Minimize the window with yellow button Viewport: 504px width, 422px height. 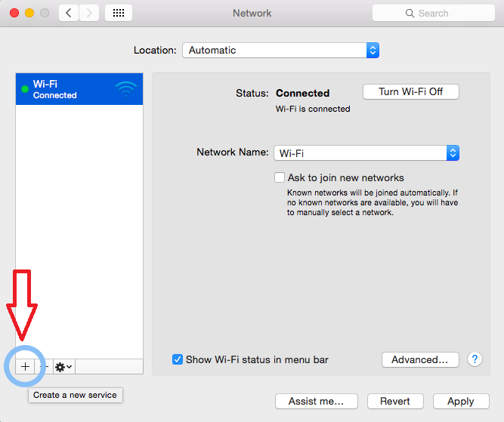point(29,13)
